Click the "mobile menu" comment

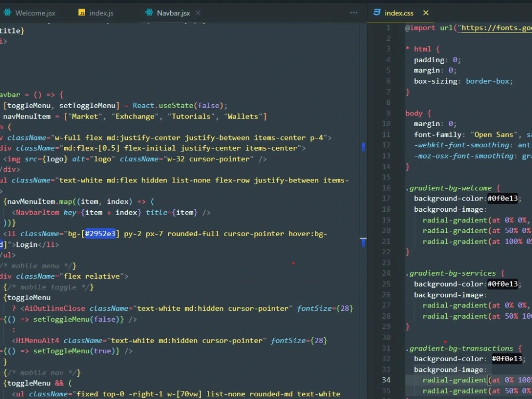pyautogui.click(x=35, y=266)
